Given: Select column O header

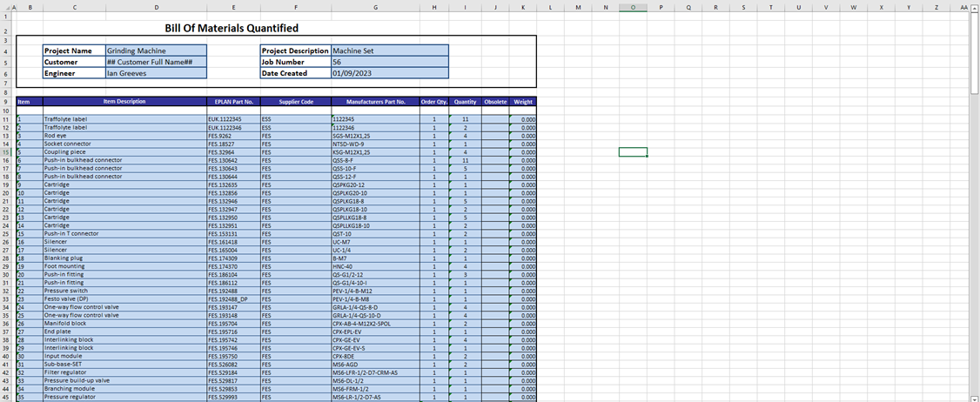Looking at the screenshot, I should (x=633, y=8).
